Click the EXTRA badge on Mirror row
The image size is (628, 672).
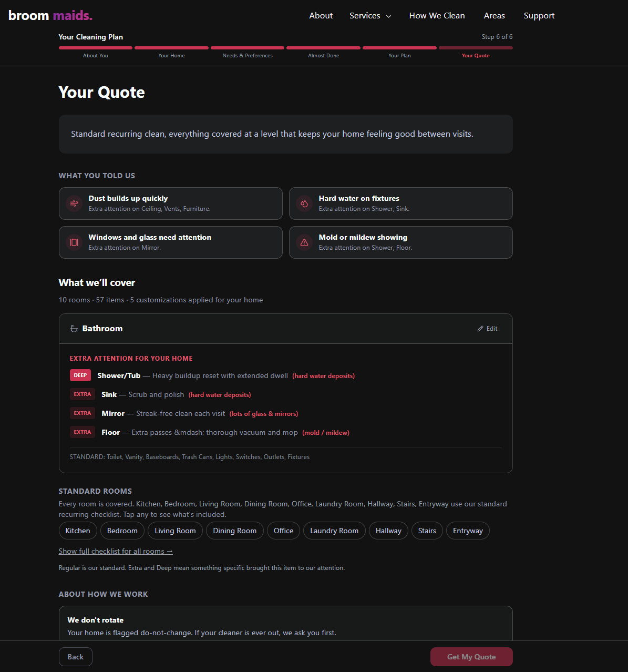click(83, 413)
